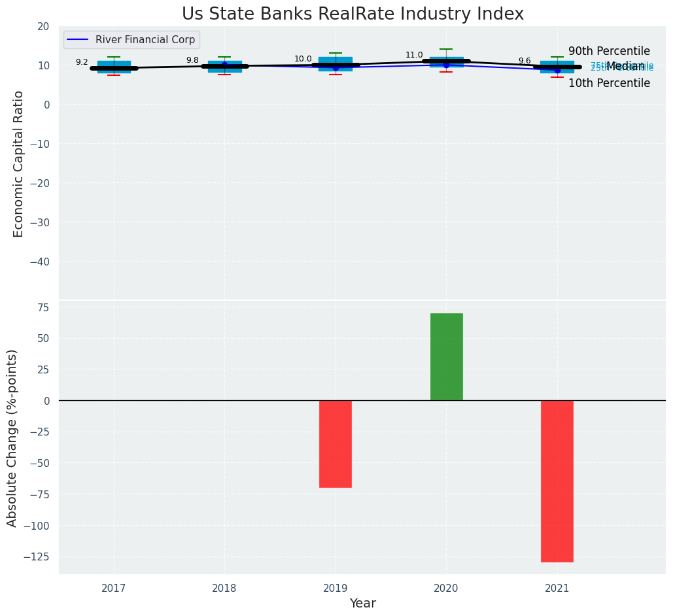The height and width of the screenshot is (616, 673).
Task: Click the Absolute Change axis label
Action: tap(12, 438)
